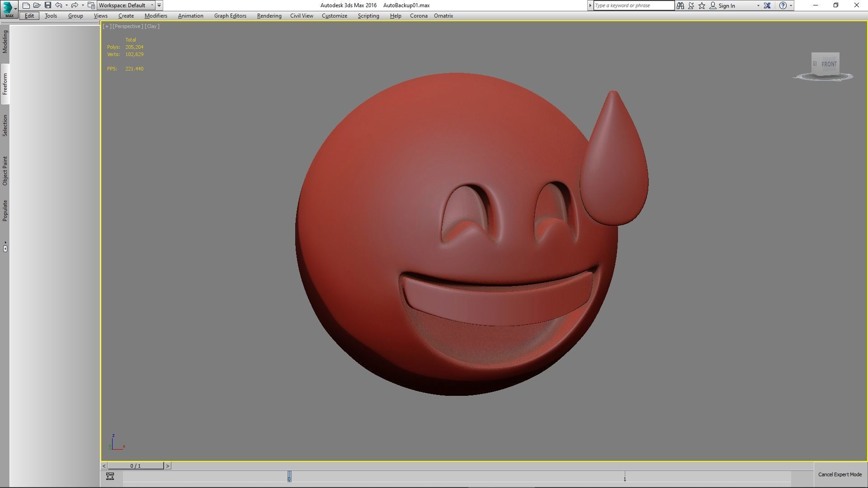Open the Rendering menu

pos(269,16)
